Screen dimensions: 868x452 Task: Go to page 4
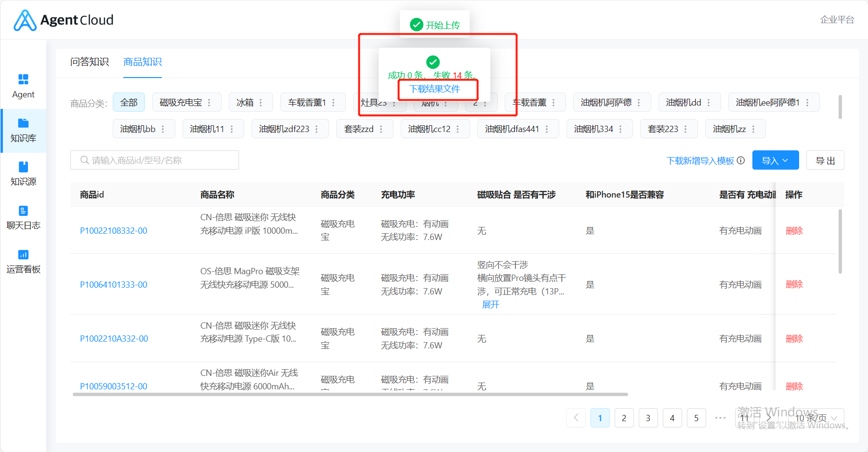pos(672,418)
